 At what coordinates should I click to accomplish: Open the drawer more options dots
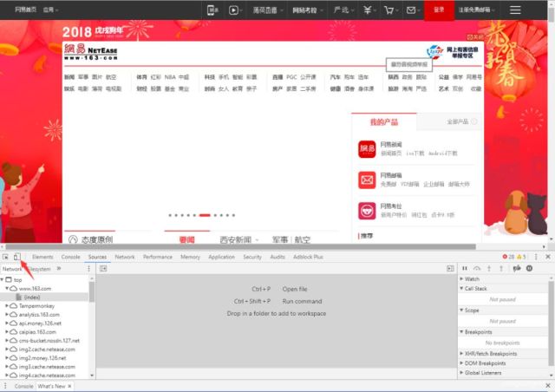tap(5, 386)
